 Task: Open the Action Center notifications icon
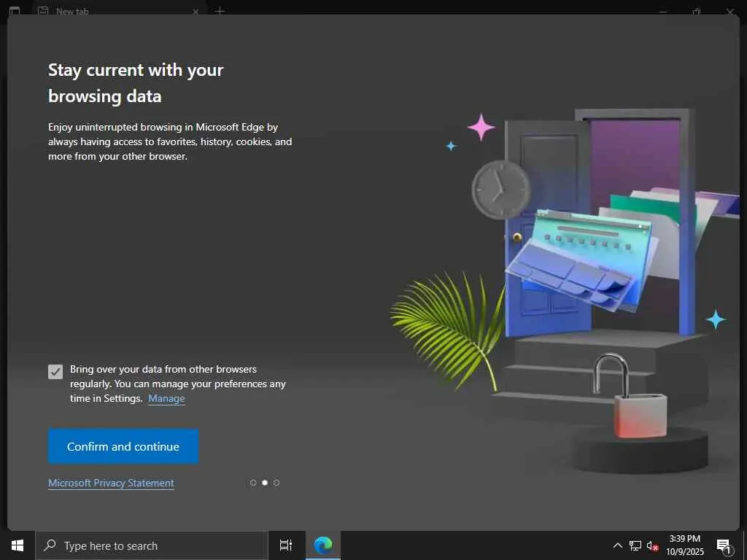[x=724, y=545]
